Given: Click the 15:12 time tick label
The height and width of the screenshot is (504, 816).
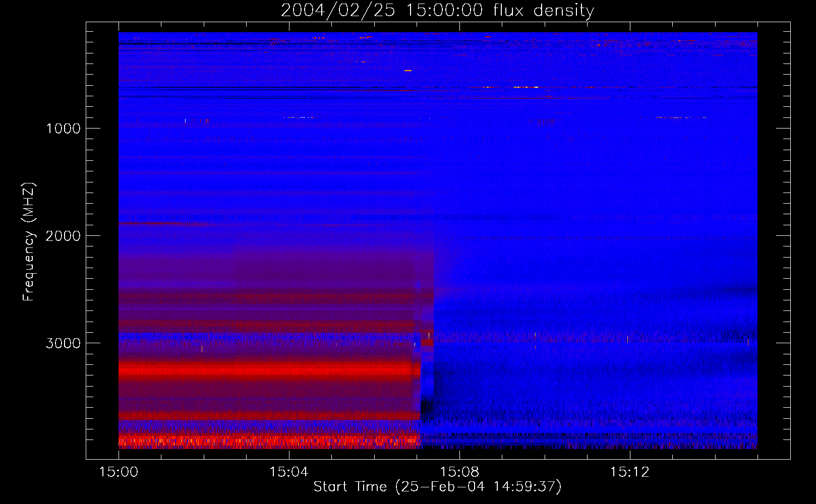Looking at the screenshot, I should coord(629,472).
